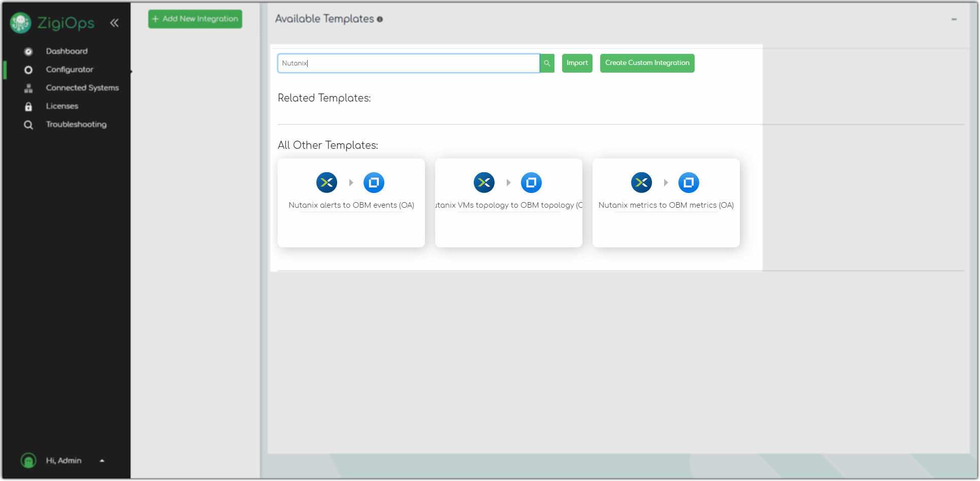Click the Troubleshooting magnifier icon
The width and height of the screenshot is (980, 481).
point(28,124)
